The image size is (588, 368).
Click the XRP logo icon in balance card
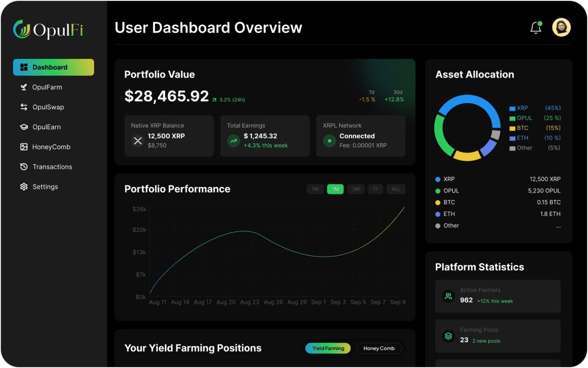pos(138,140)
